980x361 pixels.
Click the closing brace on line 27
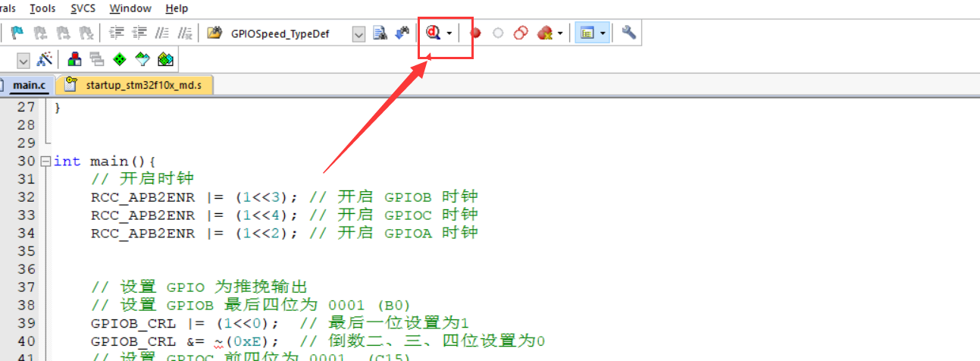pyautogui.click(x=57, y=107)
